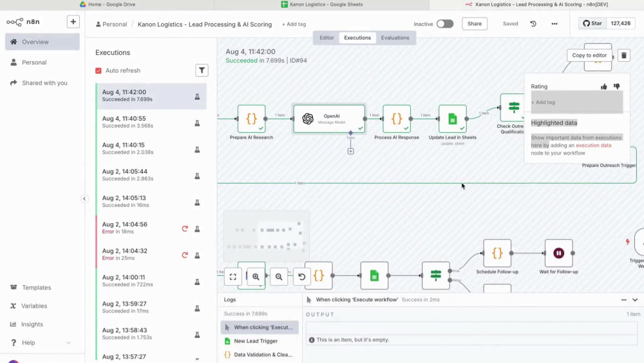Select Data Validation & Clea... log entry
The width and height of the screenshot is (644, 363).
pyautogui.click(x=260, y=355)
